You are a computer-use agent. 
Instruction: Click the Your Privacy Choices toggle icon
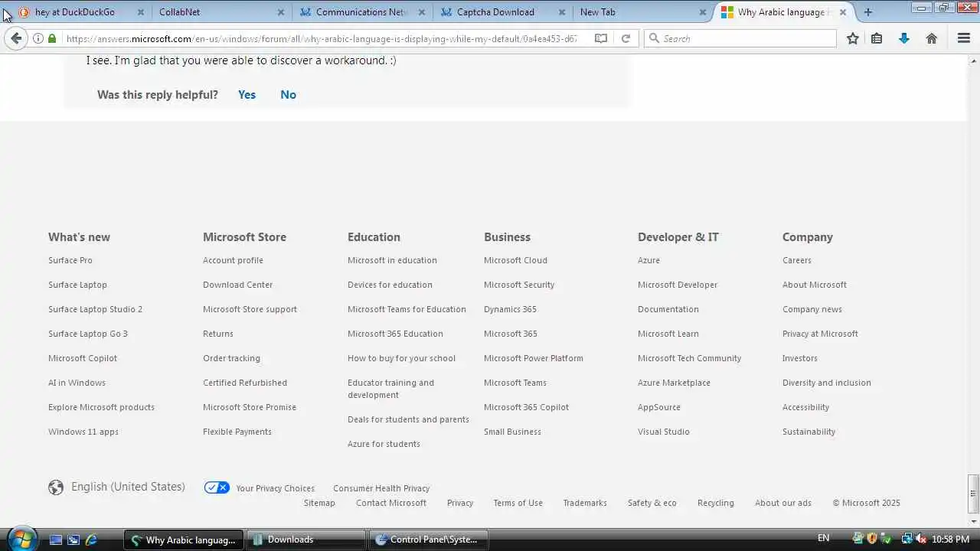point(217,487)
